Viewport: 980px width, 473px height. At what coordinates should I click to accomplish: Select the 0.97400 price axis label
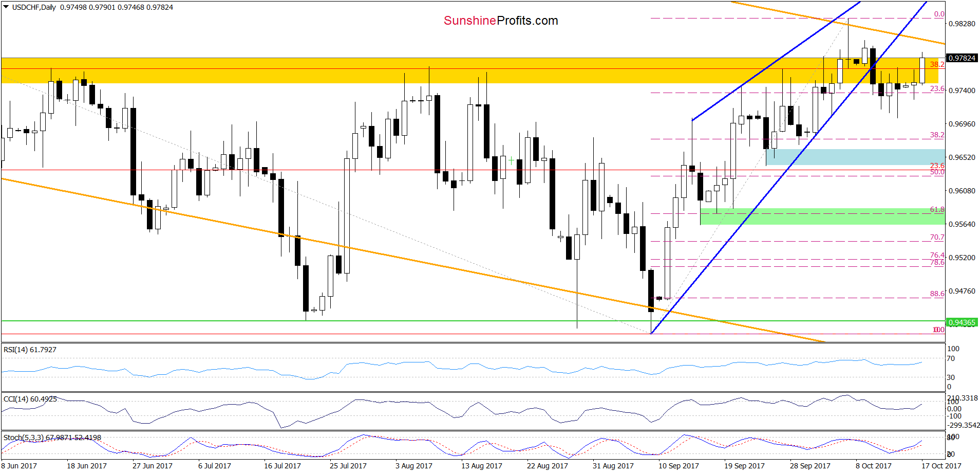click(x=962, y=90)
